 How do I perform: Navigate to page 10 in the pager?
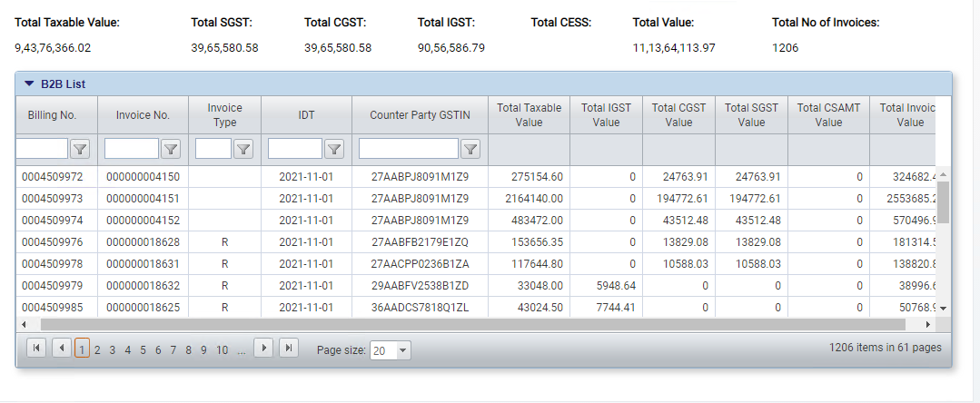click(x=222, y=349)
